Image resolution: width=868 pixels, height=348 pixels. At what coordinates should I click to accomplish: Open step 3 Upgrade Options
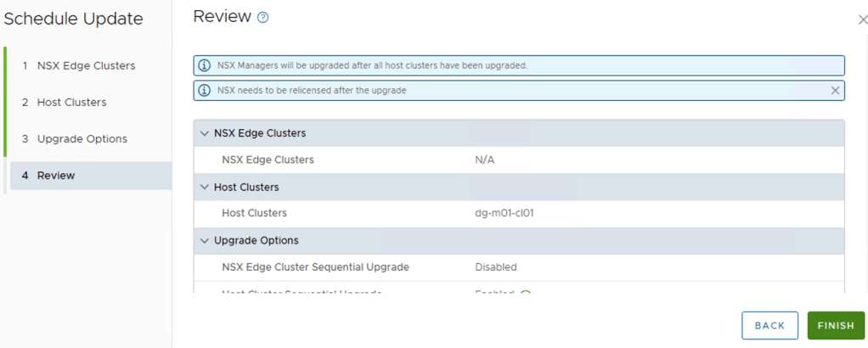click(82, 138)
